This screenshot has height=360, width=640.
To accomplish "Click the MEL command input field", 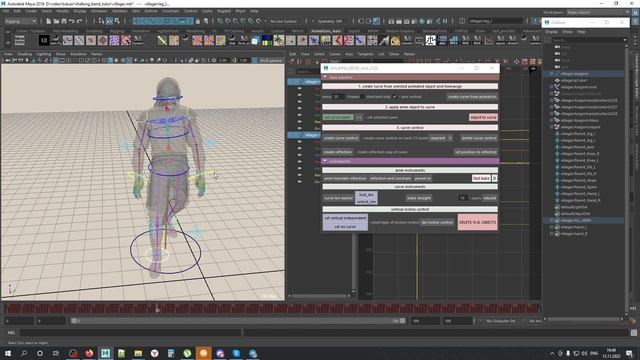I will coord(131,333).
